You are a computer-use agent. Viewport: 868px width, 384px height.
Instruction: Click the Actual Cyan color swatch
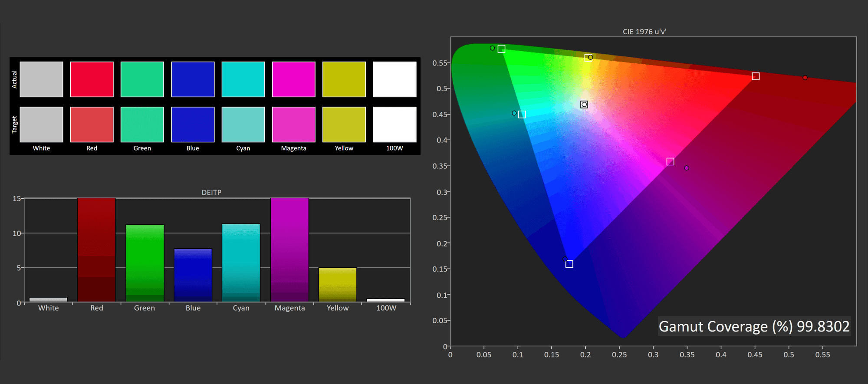(243, 79)
